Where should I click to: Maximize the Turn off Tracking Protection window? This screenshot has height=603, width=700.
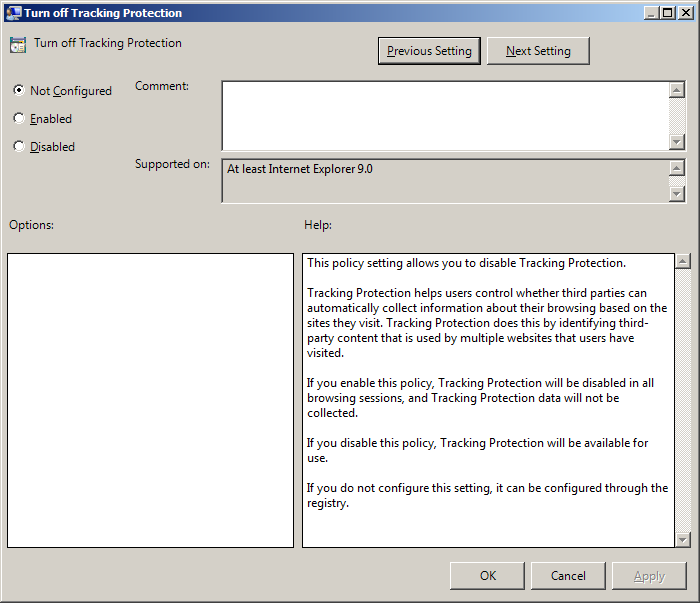(668, 13)
